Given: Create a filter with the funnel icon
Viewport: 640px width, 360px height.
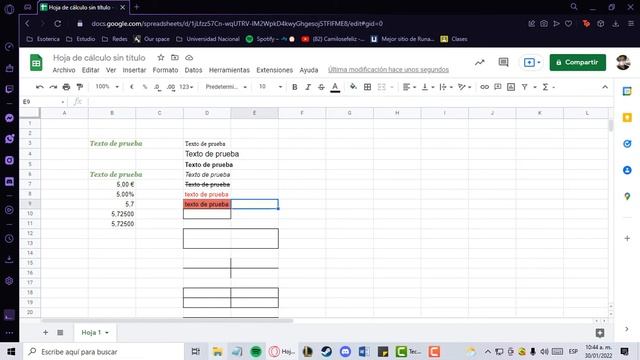Looking at the screenshot, I should [524, 87].
